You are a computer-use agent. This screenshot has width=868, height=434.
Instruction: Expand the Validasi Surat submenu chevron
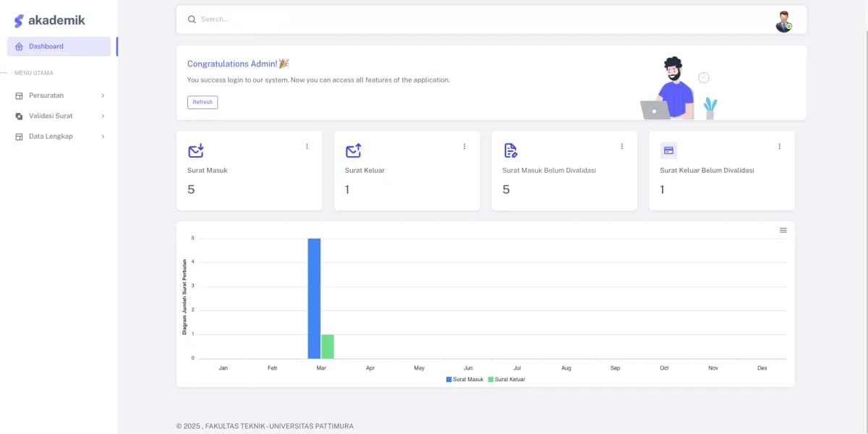click(103, 116)
